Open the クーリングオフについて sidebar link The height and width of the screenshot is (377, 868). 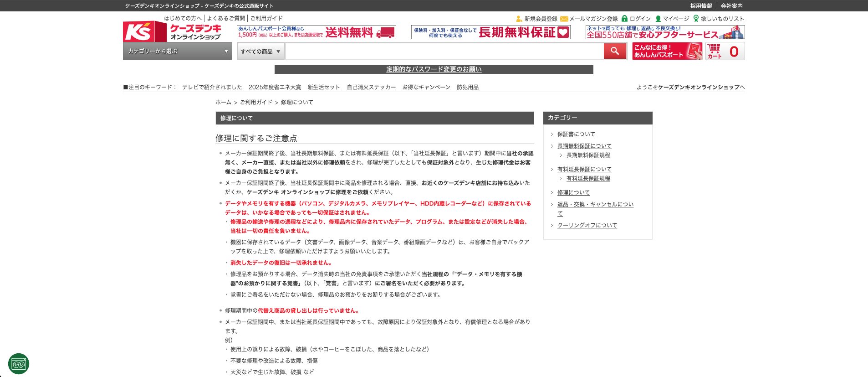[587, 225]
